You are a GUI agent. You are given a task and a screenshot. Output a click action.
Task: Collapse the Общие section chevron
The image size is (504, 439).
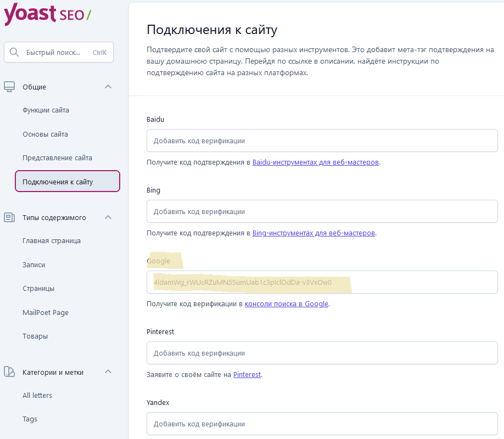(x=108, y=87)
